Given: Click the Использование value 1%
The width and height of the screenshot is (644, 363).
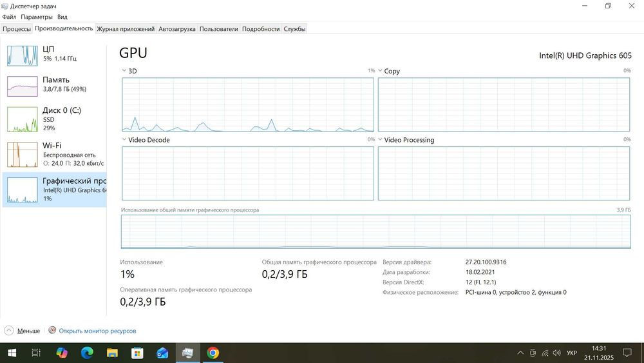Looking at the screenshot, I should point(128,274).
